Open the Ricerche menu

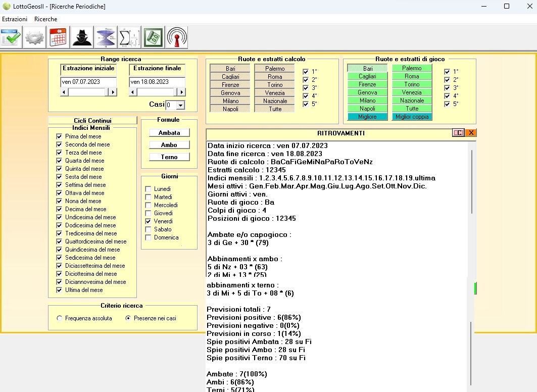[x=45, y=19]
